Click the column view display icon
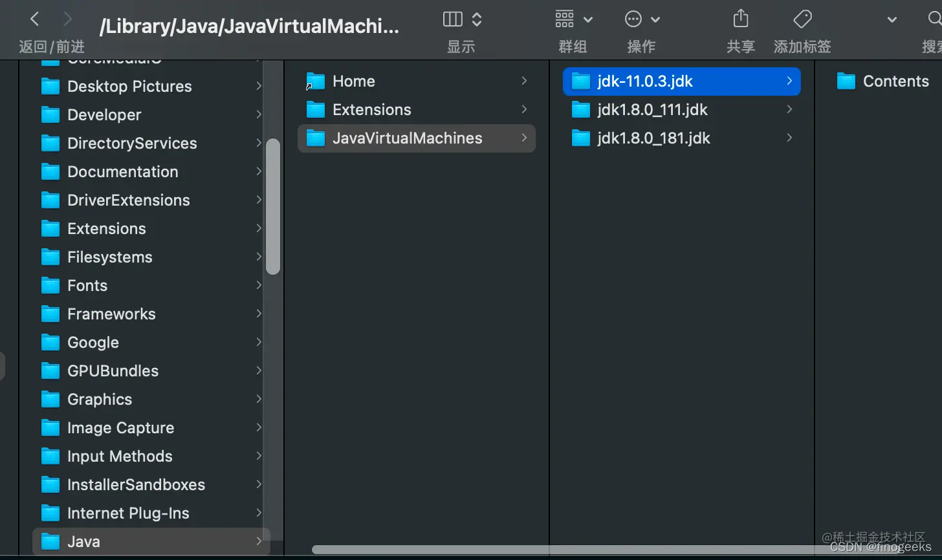This screenshot has height=560, width=942. [x=453, y=19]
